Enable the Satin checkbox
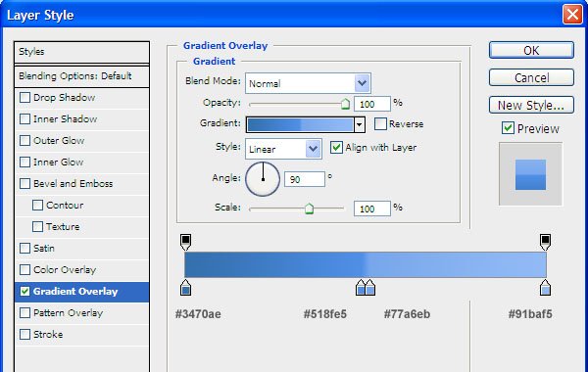 (x=24, y=248)
